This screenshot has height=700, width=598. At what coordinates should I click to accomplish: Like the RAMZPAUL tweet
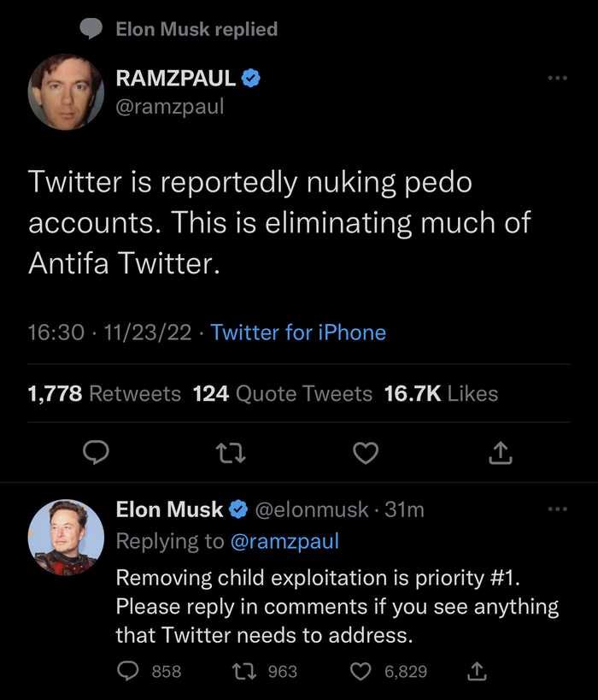point(366,453)
